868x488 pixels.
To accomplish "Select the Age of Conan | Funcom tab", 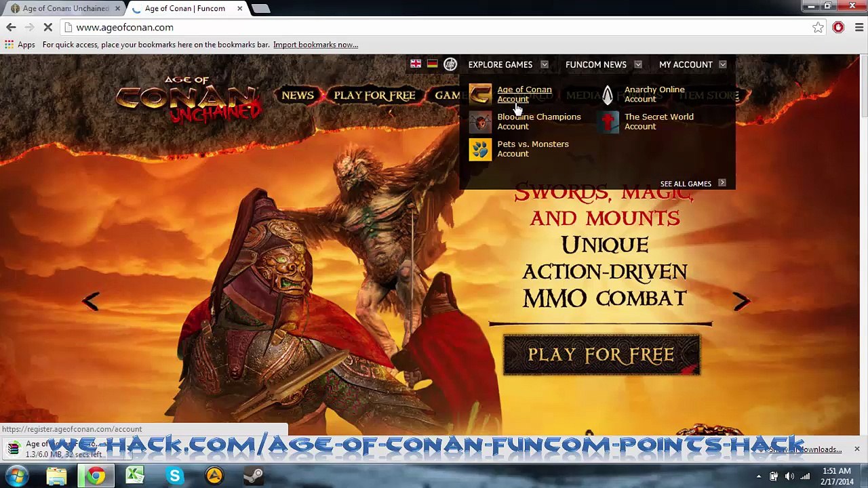I will [x=187, y=8].
